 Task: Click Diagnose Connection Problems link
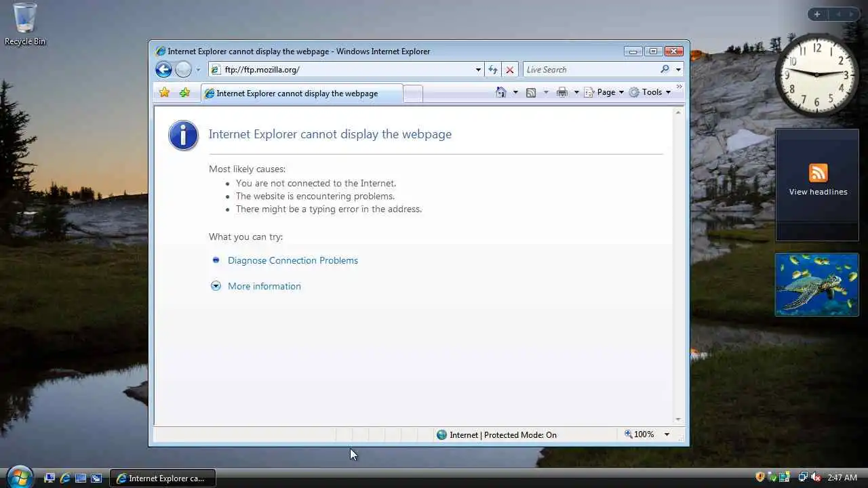(293, 260)
